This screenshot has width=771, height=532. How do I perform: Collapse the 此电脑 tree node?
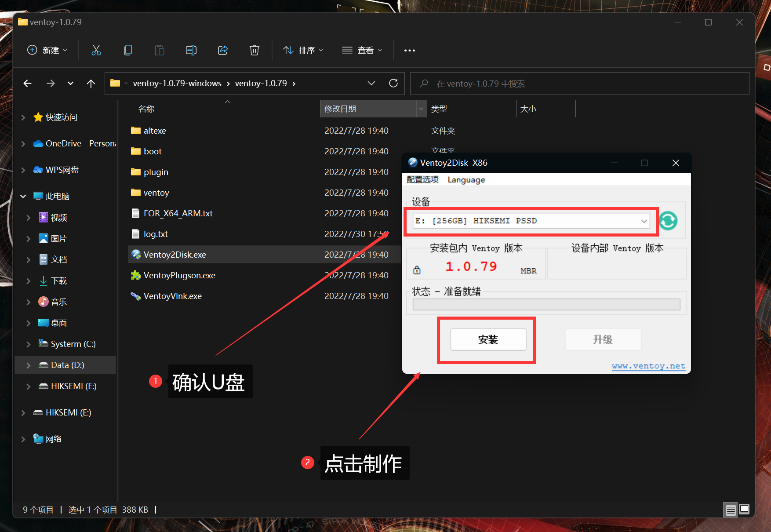click(23, 196)
